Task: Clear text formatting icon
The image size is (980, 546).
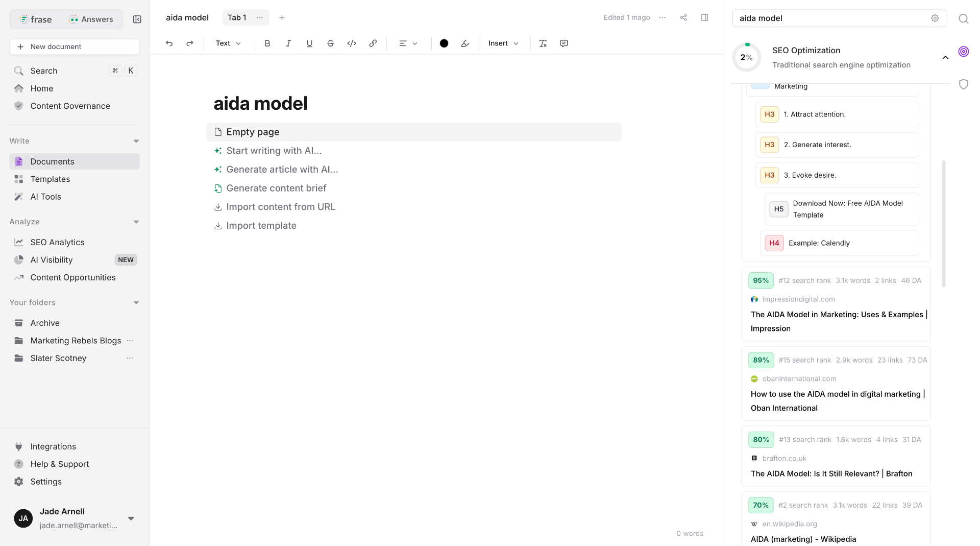Action: [543, 43]
